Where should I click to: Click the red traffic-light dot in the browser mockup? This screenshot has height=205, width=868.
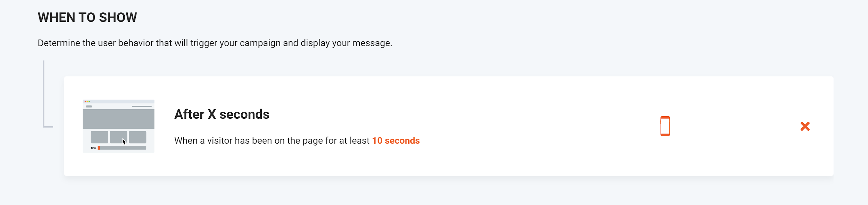pyautogui.click(x=85, y=101)
